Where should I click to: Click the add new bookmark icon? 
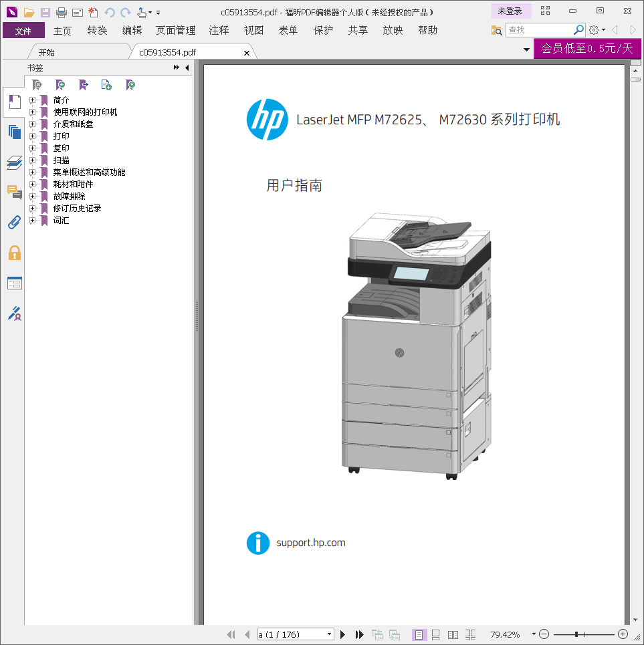coord(60,85)
